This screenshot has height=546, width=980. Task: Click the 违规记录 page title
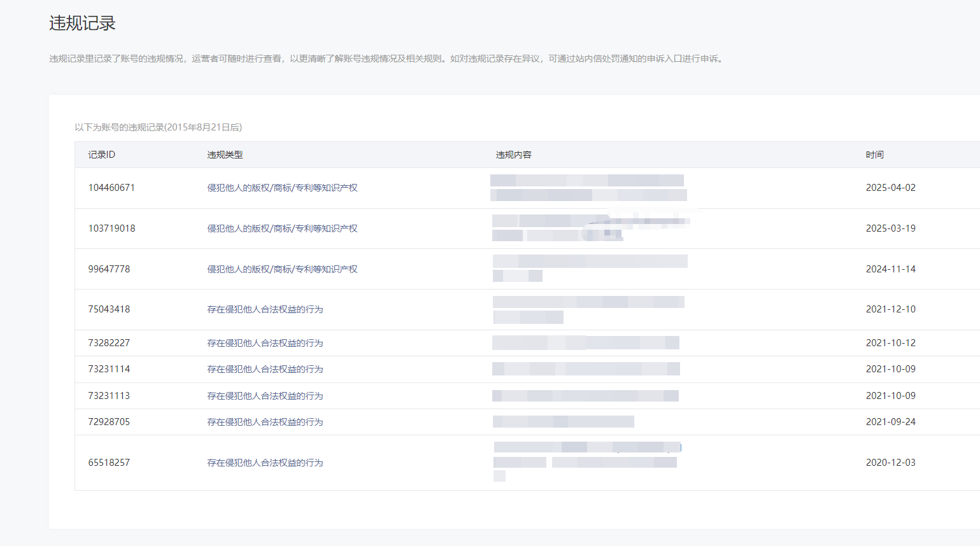pyautogui.click(x=82, y=24)
